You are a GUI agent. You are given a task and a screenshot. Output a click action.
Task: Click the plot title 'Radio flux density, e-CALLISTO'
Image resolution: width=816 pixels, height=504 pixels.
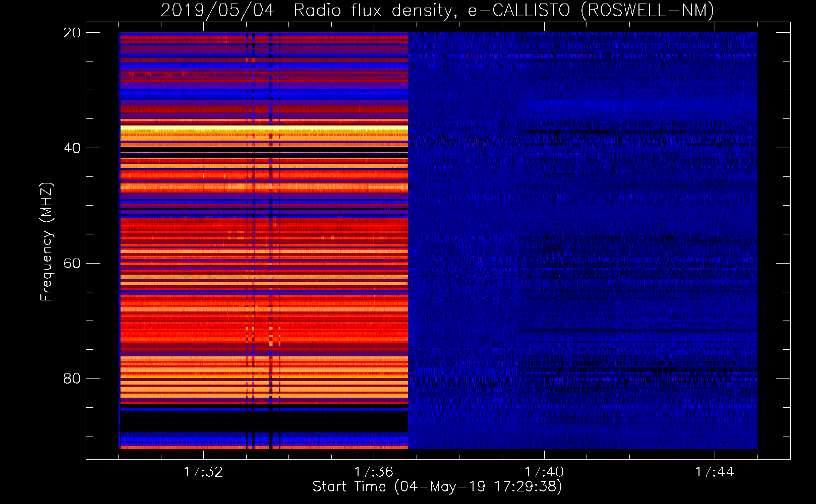(x=432, y=10)
